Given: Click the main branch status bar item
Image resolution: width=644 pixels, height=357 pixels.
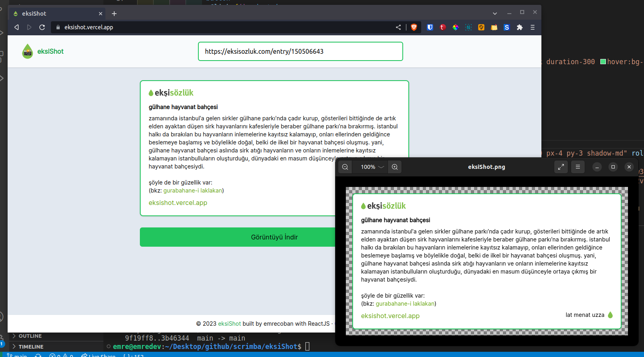Looking at the screenshot, I should point(17,355).
